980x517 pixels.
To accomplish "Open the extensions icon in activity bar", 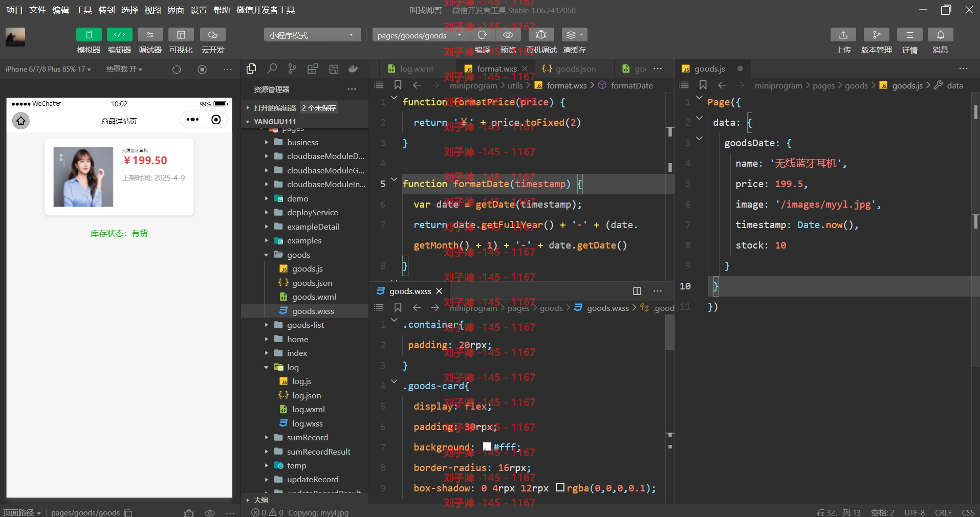I will [313, 69].
